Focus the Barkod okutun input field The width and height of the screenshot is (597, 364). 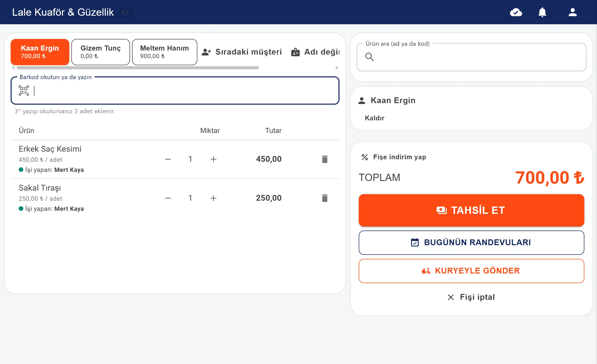click(x=175, y=90)
